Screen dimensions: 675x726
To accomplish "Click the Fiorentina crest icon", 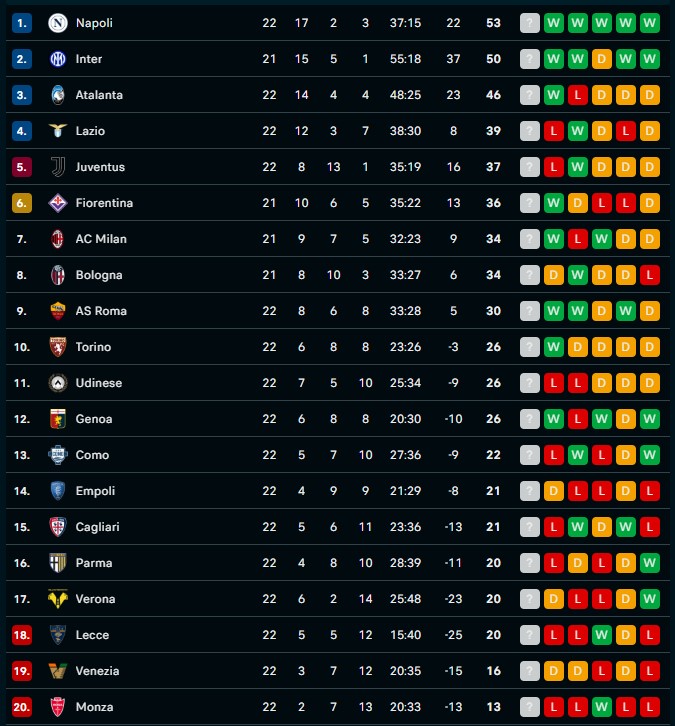I will tap(58, 203).
